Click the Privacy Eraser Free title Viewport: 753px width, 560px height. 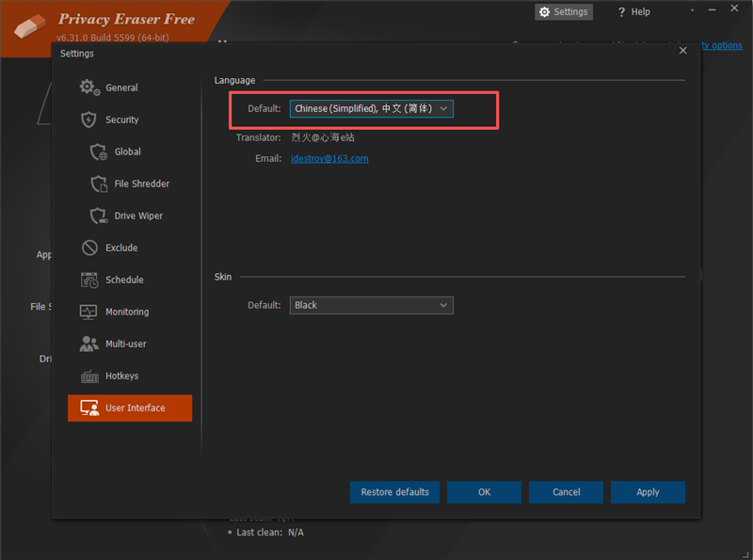point(127,19)
